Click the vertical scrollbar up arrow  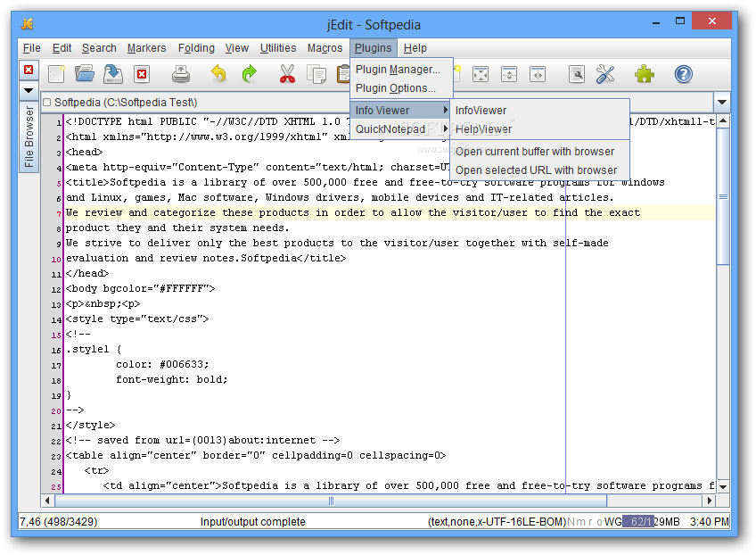point(723,120)
